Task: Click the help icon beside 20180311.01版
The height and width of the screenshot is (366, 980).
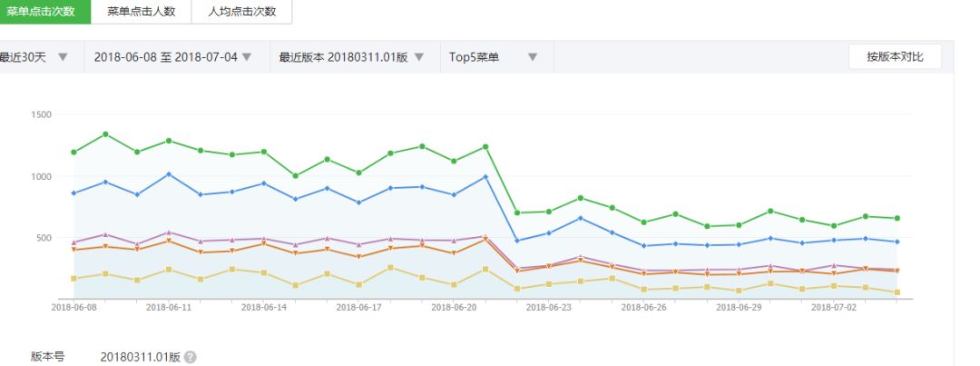Action: 191,357
